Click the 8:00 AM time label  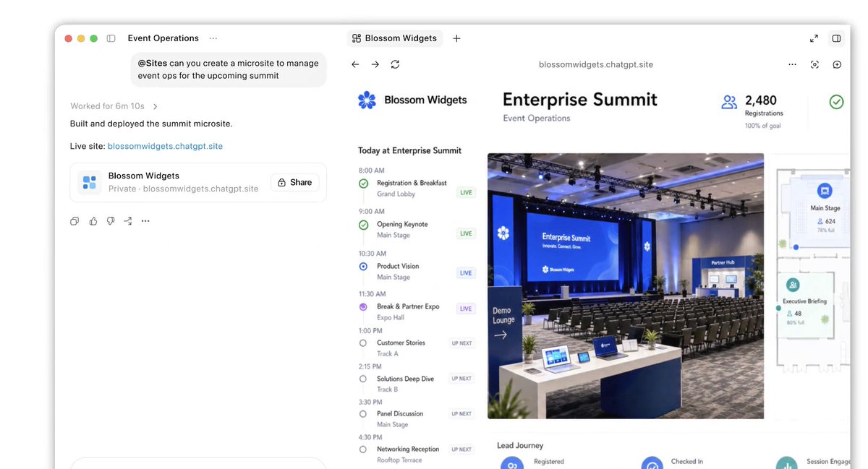(371, 171)
